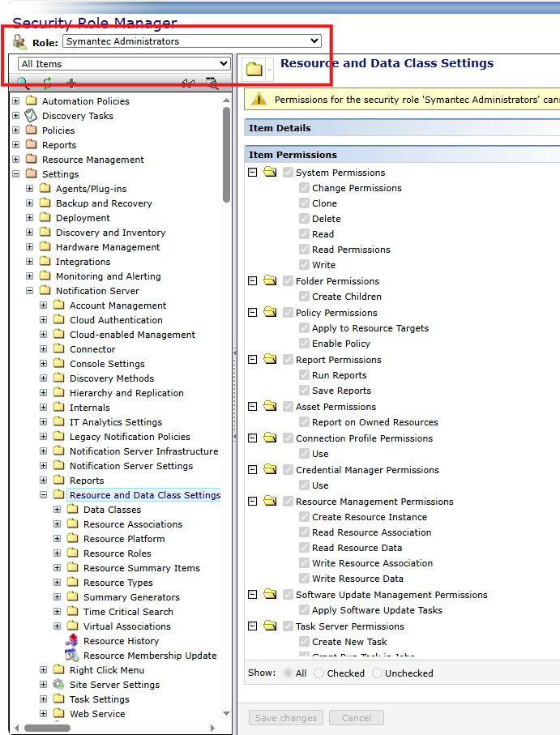Click the tree vertical scrollbar thumb
Image resolution: width=560 pixels, height=735 pixels.
pos(226,155)
